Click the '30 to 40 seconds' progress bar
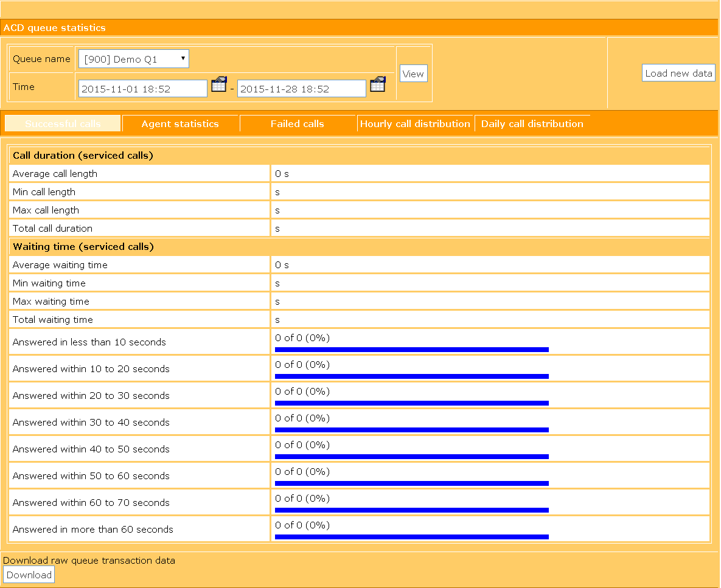 (411, 430)
